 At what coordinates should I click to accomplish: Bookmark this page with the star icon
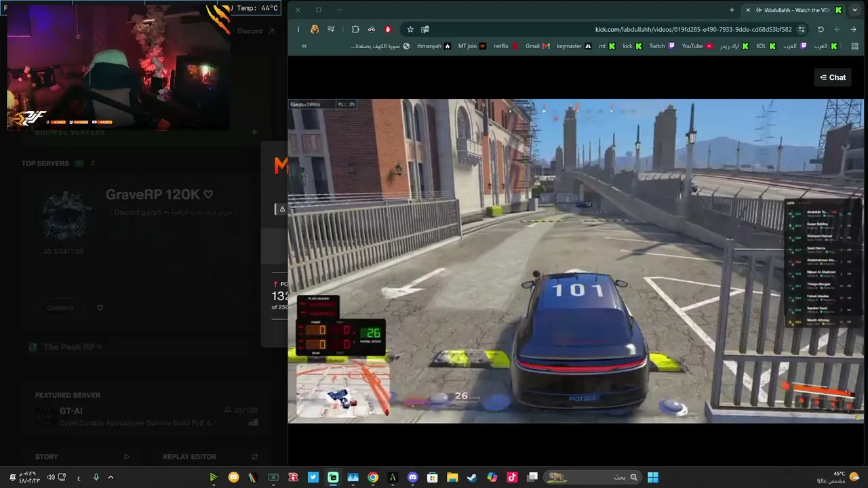(410, 29)
